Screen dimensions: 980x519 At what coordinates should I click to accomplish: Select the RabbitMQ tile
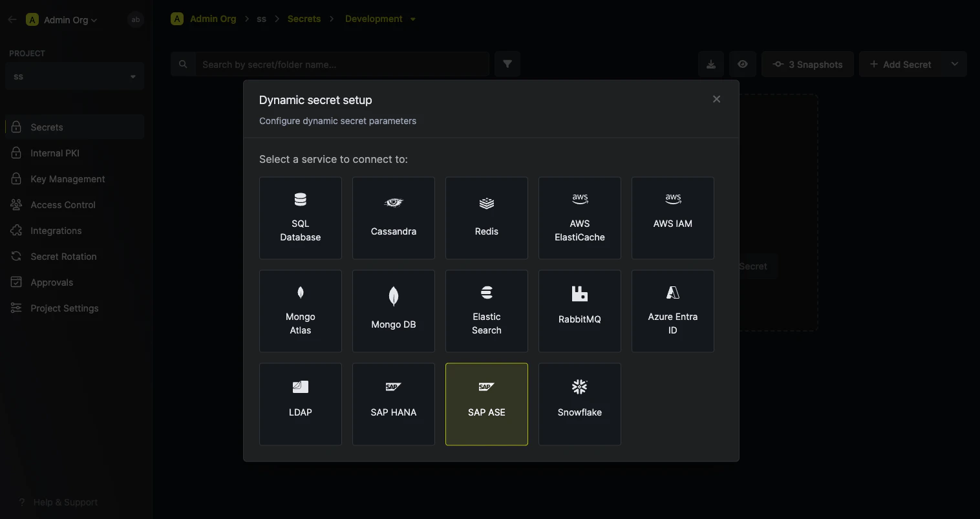click(x=580, y=312)
